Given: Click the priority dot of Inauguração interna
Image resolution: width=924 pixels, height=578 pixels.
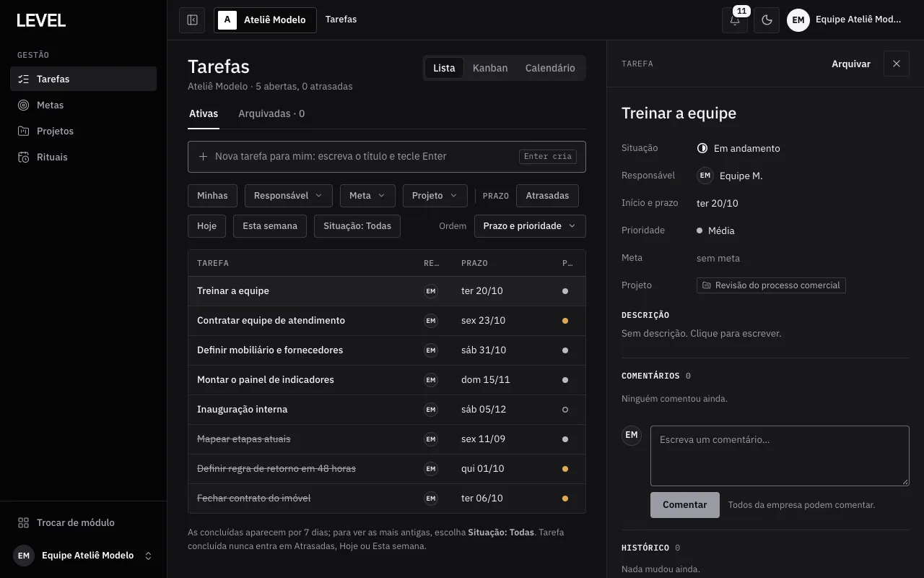Looking at the screenshot, I should point(565,410).
